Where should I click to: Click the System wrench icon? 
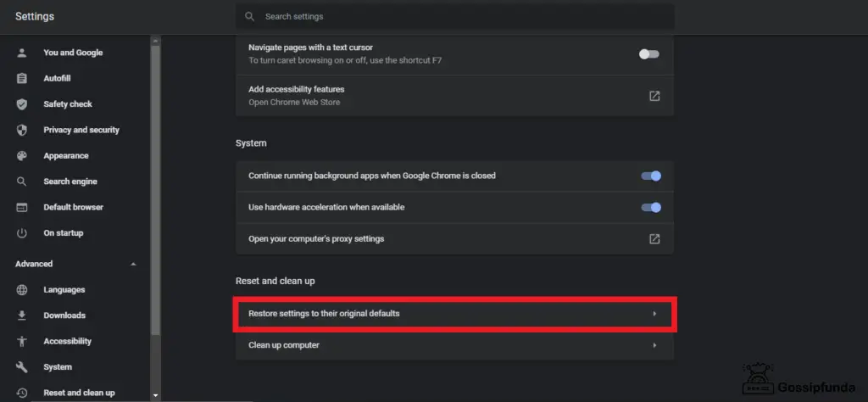[x=21, y=366]
